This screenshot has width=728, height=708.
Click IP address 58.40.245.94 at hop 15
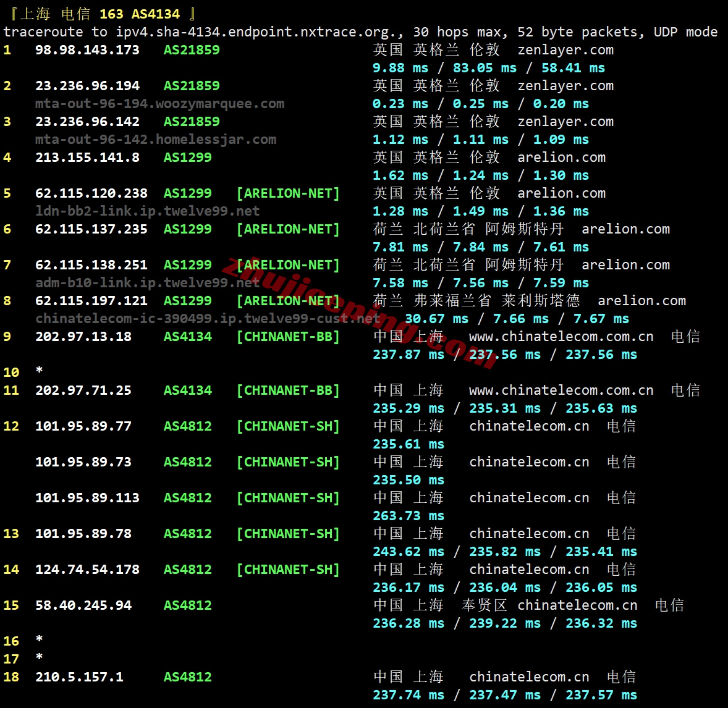(83, 605)
